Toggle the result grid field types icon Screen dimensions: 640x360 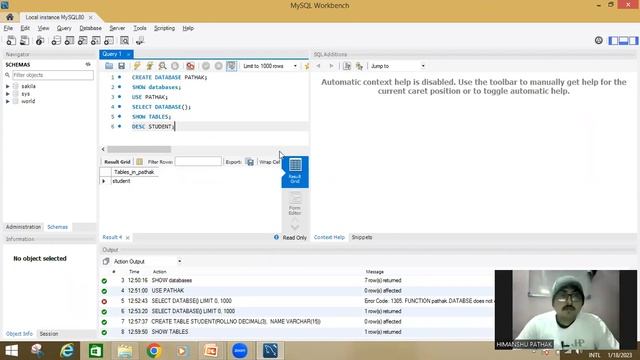(139, 162)
